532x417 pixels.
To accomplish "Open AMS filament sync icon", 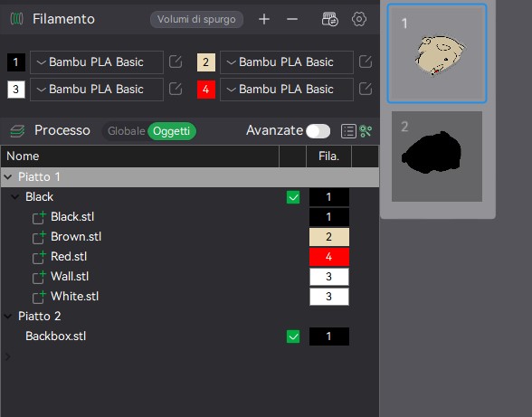I will pyautogui.click(x=329, y=19).
